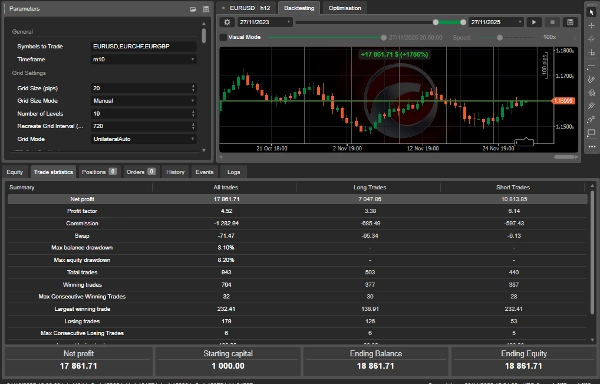Viewport: 600px width, 384px height.
Task: Select the Max balance drawdown row label
Action: click(x=82, y=248)
